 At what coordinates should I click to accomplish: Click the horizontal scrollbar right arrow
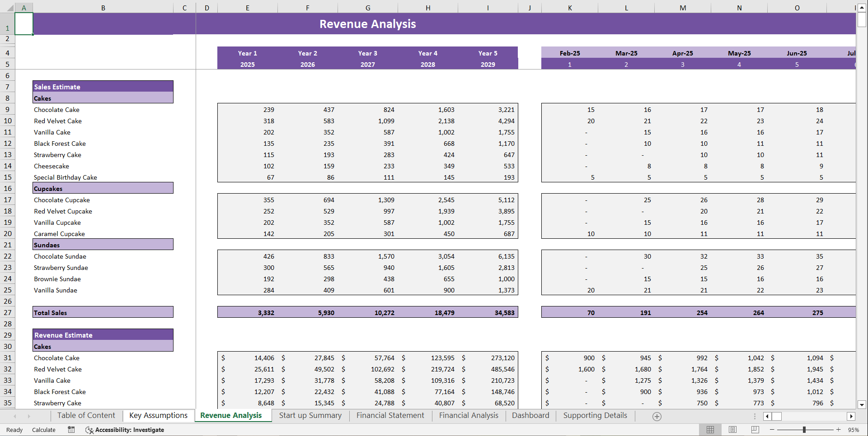(x=851, y=416)
